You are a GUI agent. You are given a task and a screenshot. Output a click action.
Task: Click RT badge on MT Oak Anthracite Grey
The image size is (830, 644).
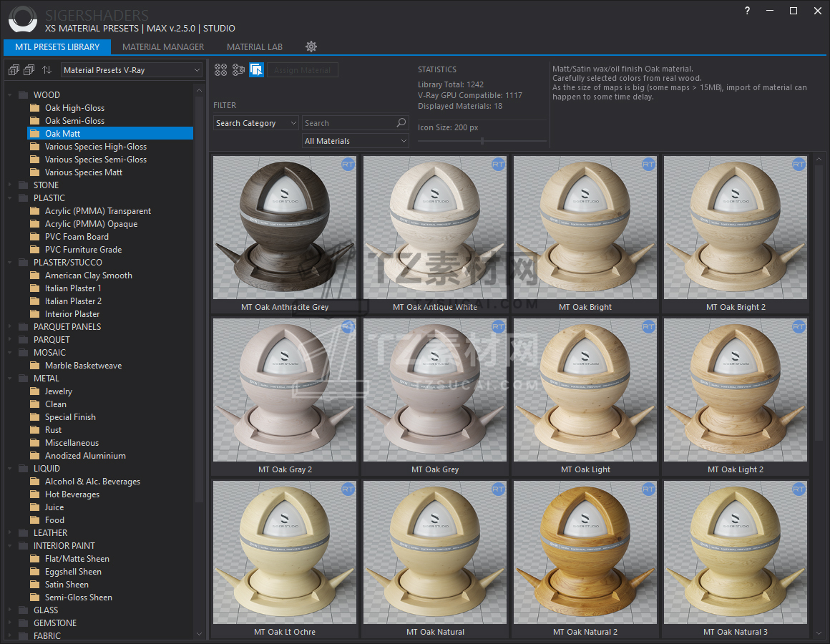click(348, 165)
